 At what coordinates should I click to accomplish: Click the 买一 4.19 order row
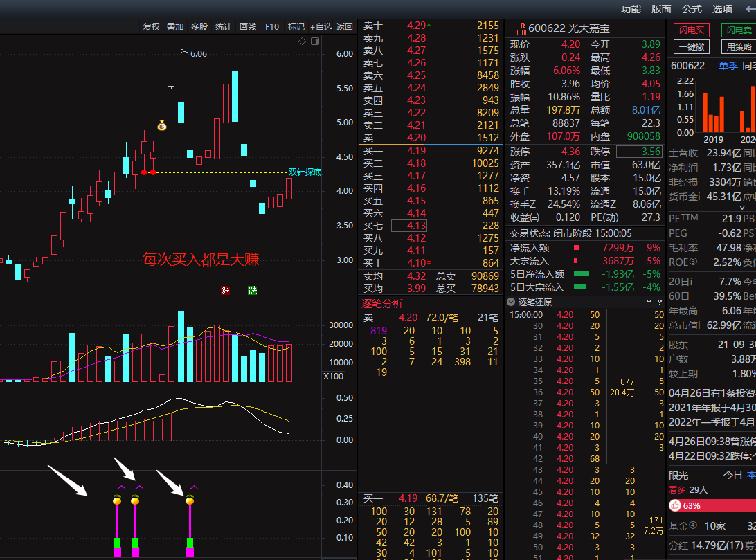click(431, 151)
